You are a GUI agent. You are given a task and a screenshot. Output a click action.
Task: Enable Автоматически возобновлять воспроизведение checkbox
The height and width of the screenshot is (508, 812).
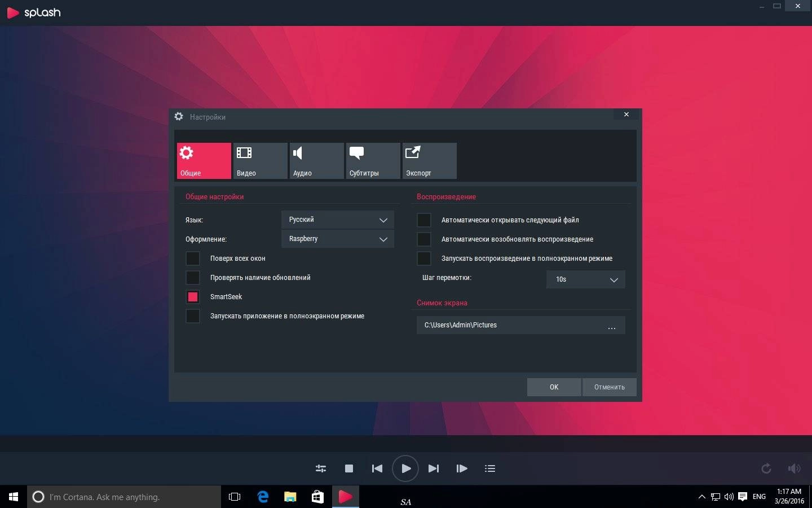click(424, 239)
